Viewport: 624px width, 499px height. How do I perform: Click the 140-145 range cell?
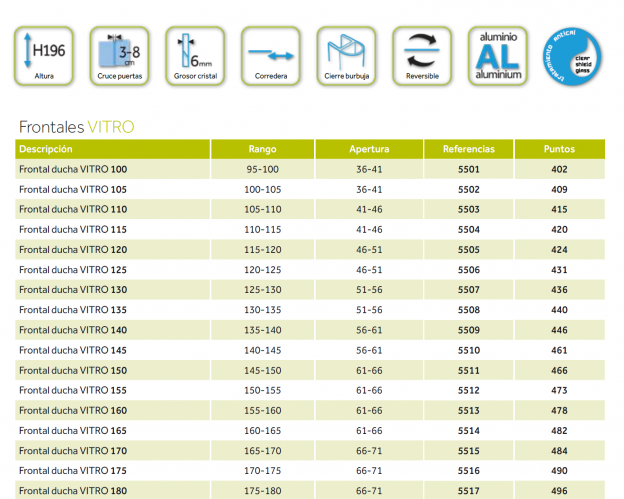(262, 351)
